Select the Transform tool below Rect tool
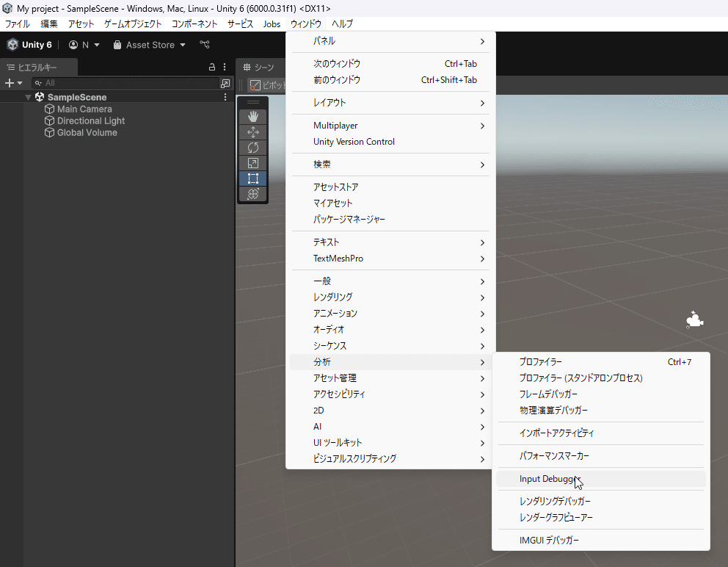 (252, 194)
